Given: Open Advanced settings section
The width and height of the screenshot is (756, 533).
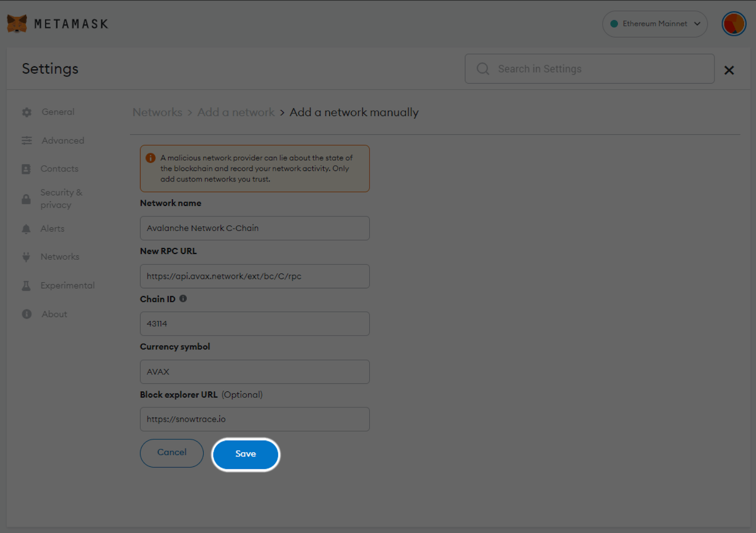Looking at the screenshot, I should click(63, 141).
